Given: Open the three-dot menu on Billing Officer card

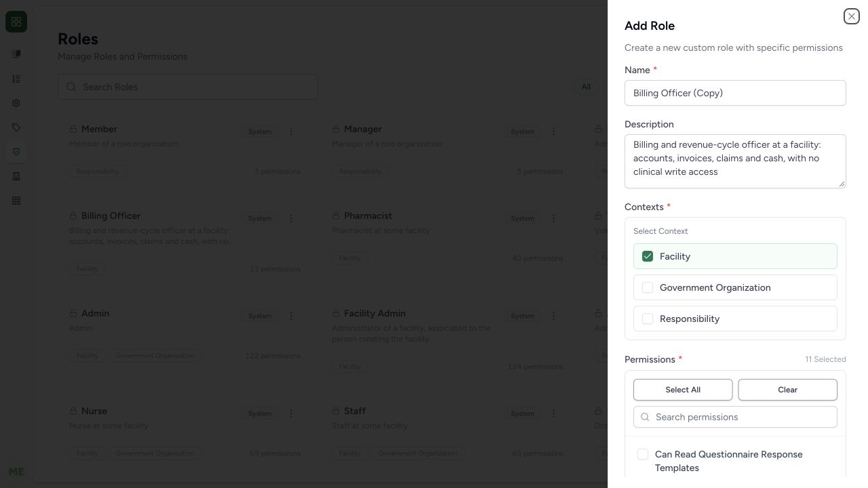Looking at the screenshot, I should pyautogui.click(x=292, y=218).
